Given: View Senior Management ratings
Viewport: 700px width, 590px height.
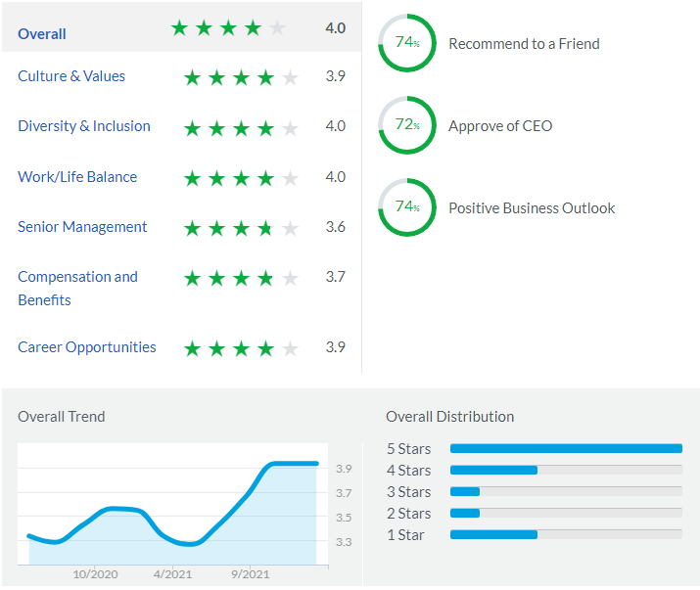Looking at the screenshot, I should pos(82,227).
